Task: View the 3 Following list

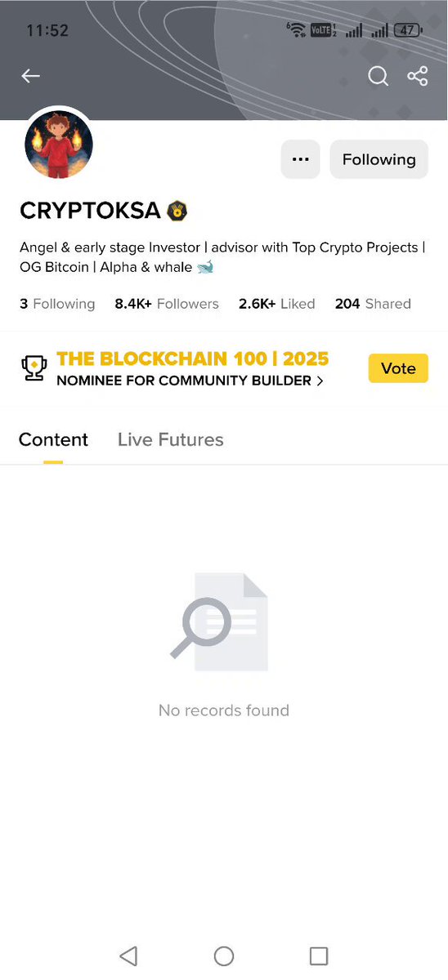Action: click(57, 304)
